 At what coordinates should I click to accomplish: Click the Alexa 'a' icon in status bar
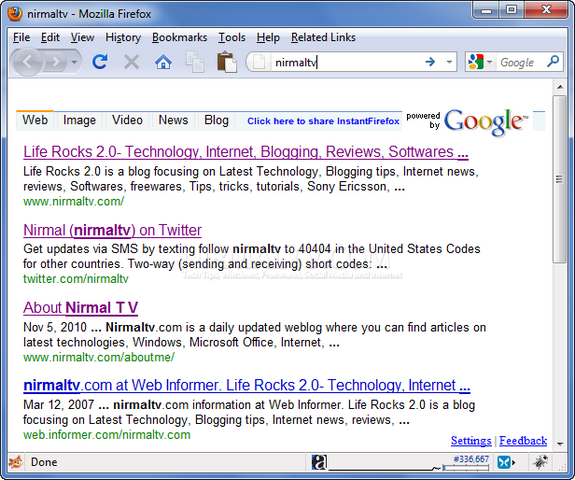(x=319, y=462)
